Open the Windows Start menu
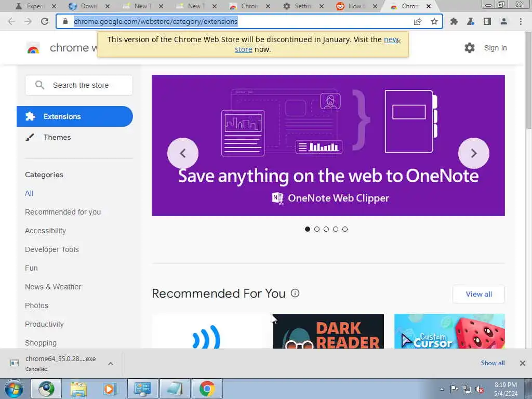Screen dimensions: 532x399 coord(14,389)
